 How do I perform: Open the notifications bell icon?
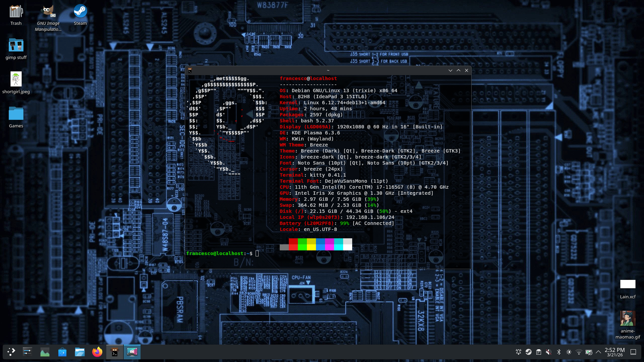519,352
